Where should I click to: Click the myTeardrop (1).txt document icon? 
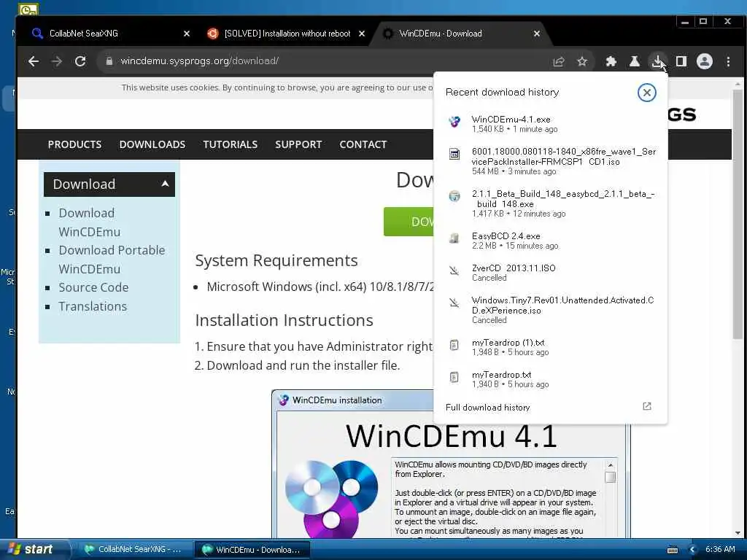[x=454, y=345]
